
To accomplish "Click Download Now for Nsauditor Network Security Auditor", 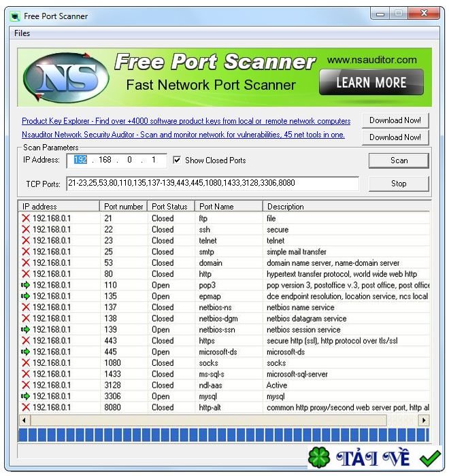I will [x=395, y=137].
